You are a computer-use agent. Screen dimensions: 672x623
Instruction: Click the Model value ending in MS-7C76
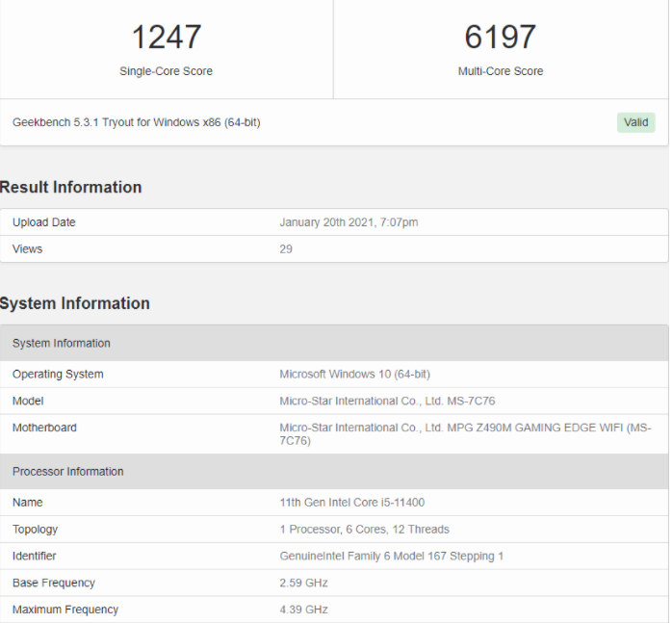click(x=387, y=402)
